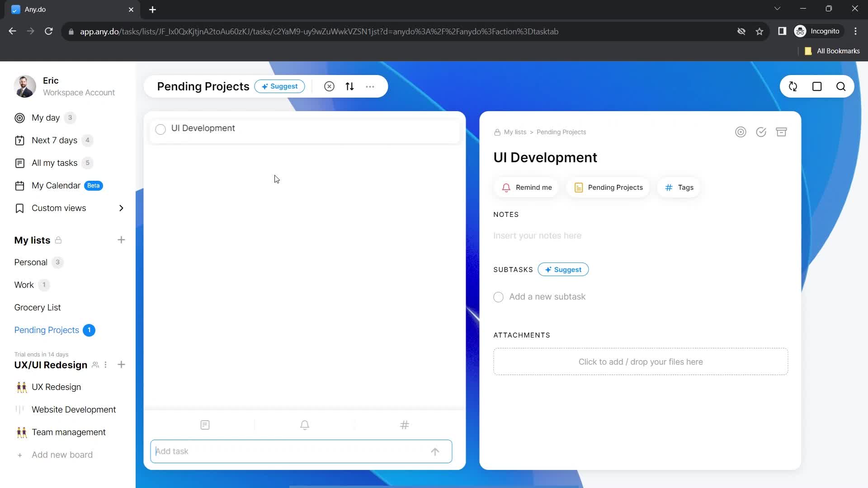
Task: Enable subtask completion checkbox
Action: pyautogui.click(x=498, y=297)
